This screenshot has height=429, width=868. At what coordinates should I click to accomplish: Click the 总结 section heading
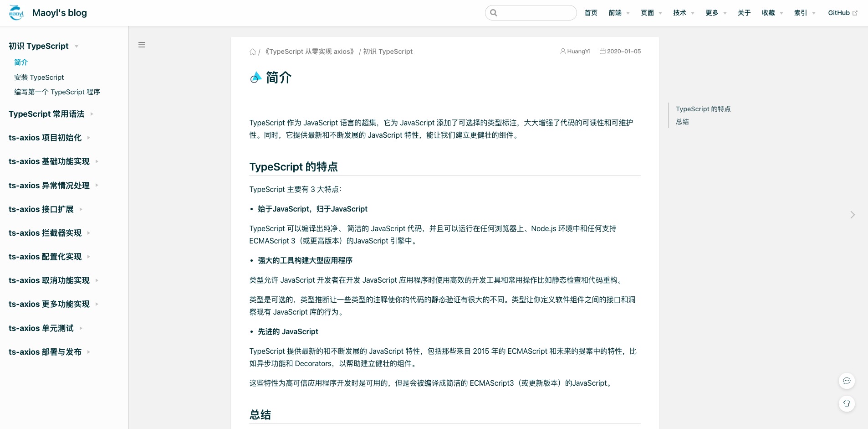click(260, 415)
